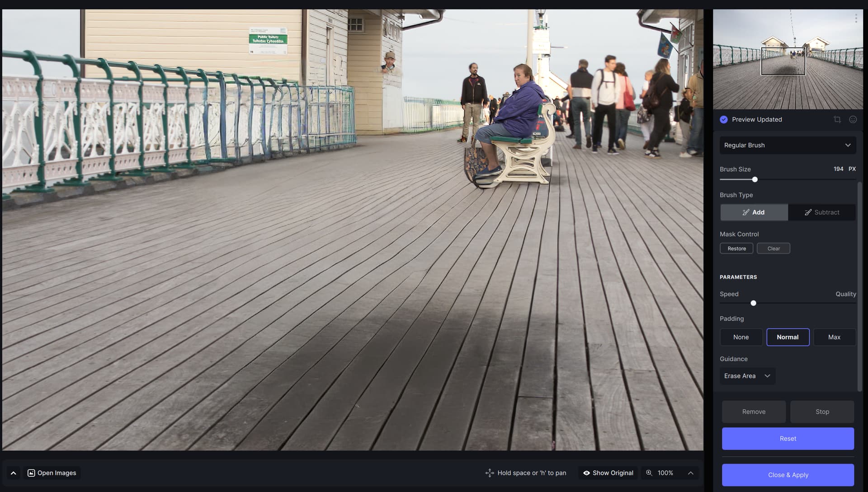Expand the bottom-left panel chevron
This screenshot has height=492, width=868.
point(14,473)
